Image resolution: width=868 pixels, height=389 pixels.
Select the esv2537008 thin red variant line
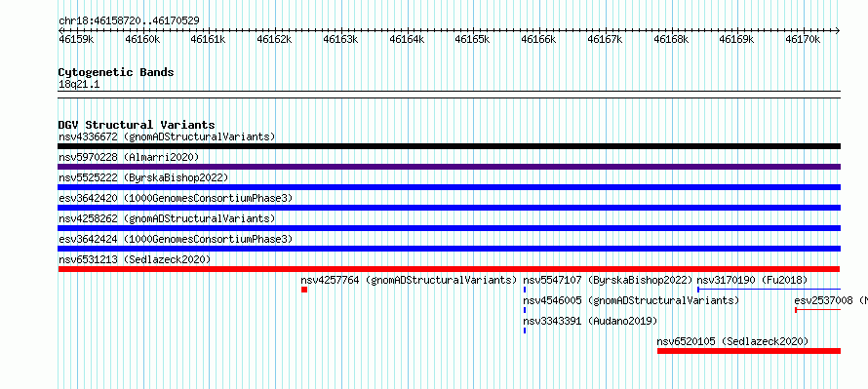point(817,310)
